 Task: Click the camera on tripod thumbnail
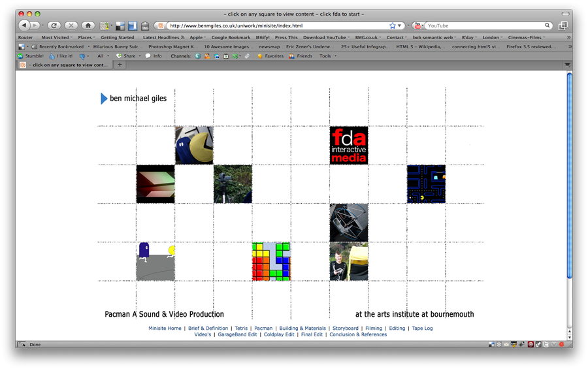point(233,184)
